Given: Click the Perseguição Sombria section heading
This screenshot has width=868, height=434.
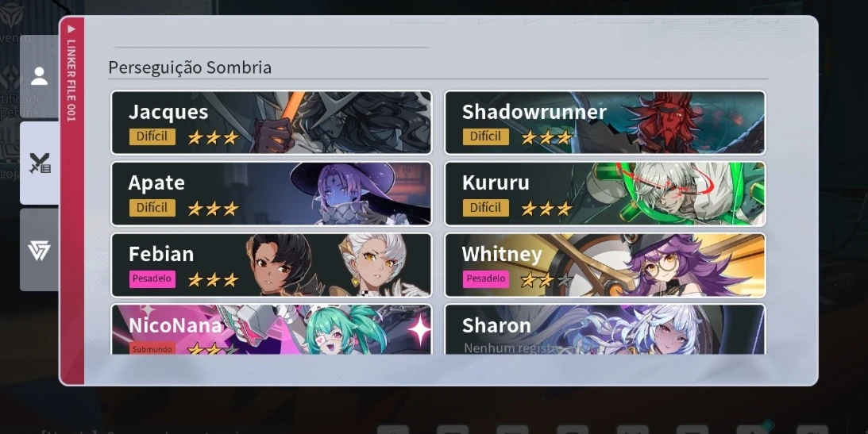Looking at the screenshot, I should click(x=190, y=67).
